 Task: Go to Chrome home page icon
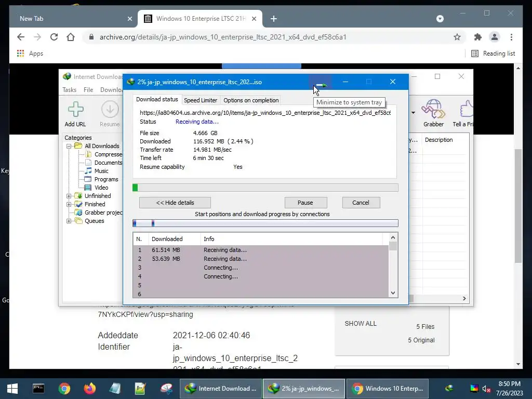[x=71, y=37]
